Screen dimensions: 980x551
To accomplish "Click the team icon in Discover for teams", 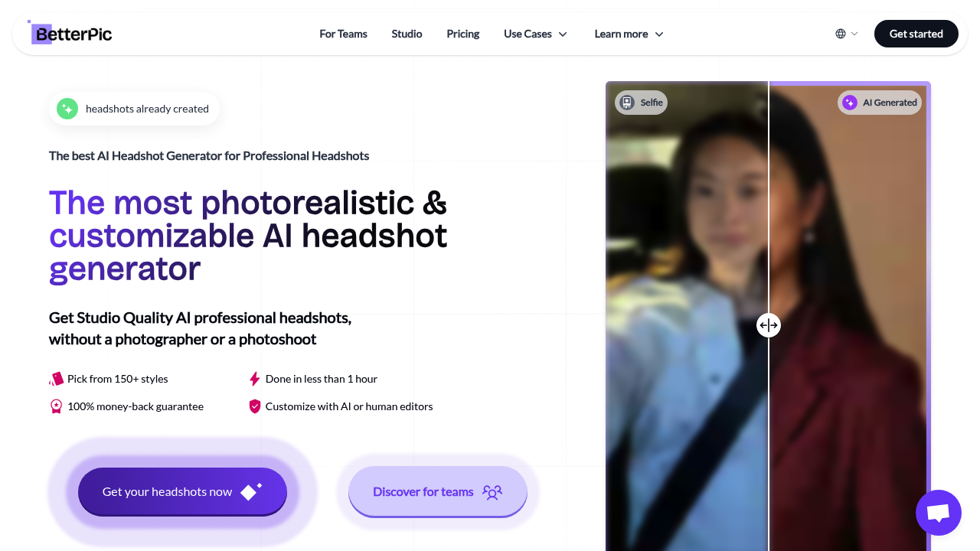I will click(493, 492).
